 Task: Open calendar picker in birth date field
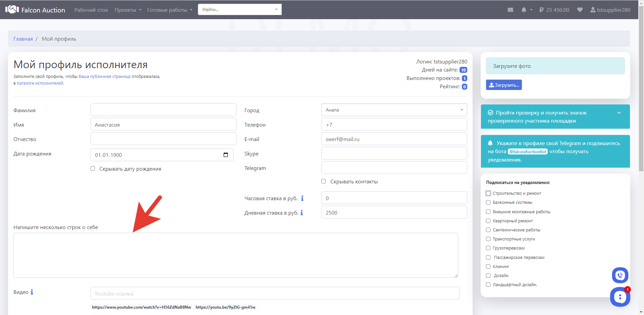pyautogui.click(x=226, y=155)
